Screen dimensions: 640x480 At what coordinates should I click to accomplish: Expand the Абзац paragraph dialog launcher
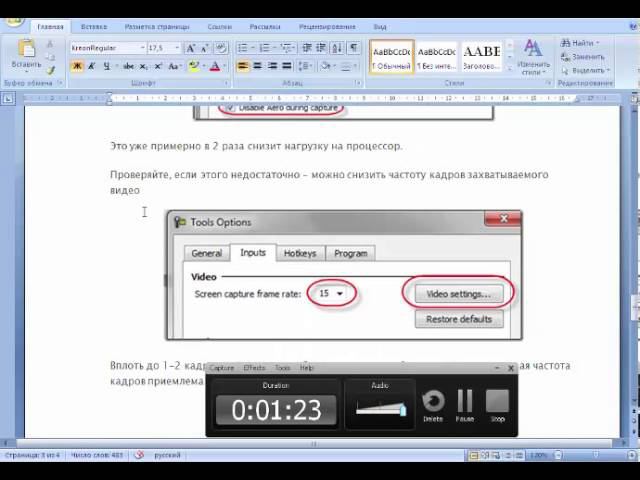(x=358, y=83)
